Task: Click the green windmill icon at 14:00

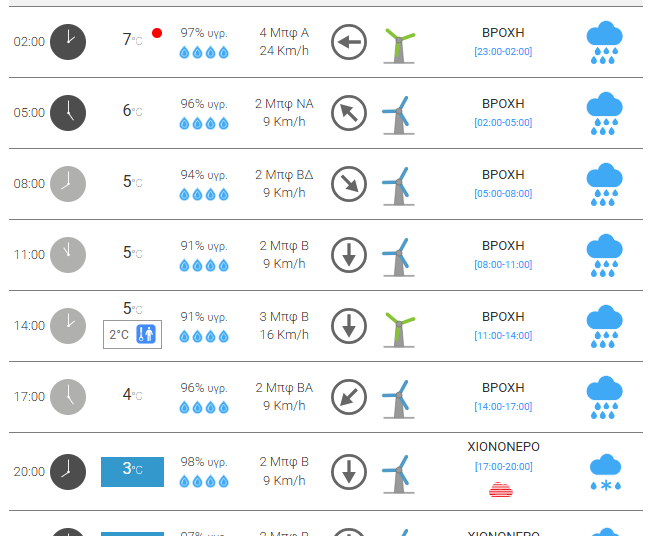Action: (x=398, y=329)
